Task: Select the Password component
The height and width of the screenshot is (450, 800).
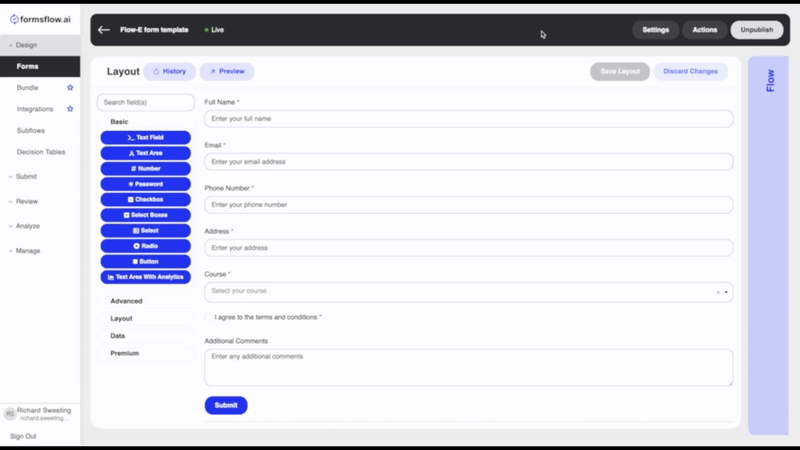Action: pyautogui.click(x=145, y=184)
